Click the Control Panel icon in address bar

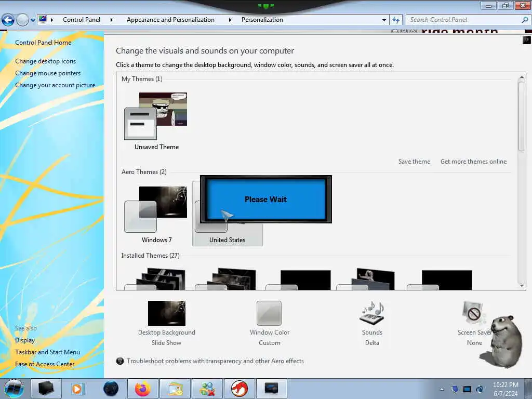(43, 19)
